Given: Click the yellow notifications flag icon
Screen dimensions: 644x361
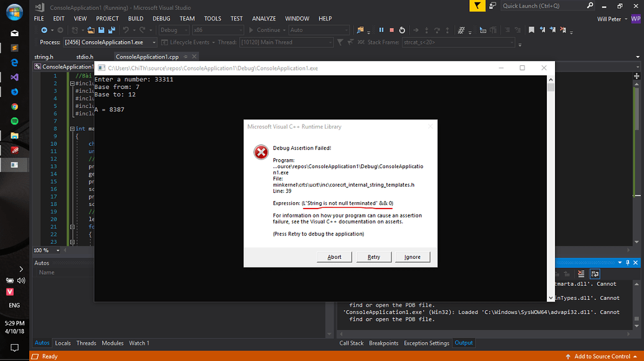Looking at the screenshot, I should [477, 6].
